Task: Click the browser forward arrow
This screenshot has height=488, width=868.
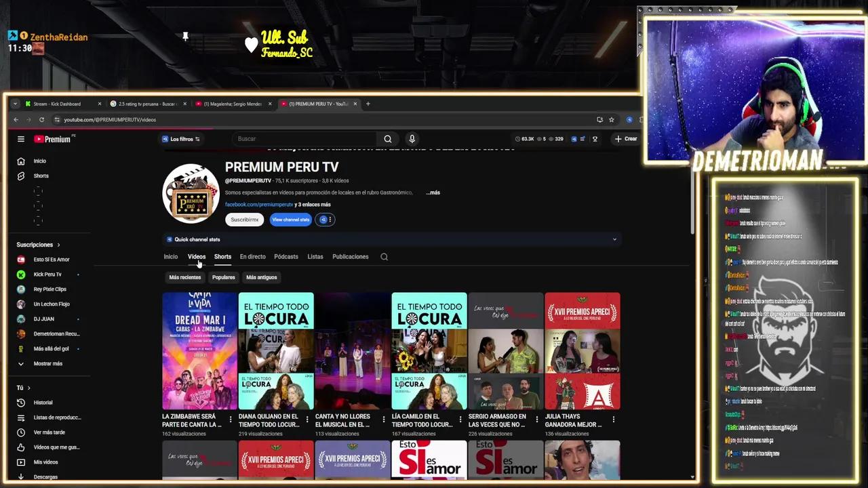Action: [28, 120]
